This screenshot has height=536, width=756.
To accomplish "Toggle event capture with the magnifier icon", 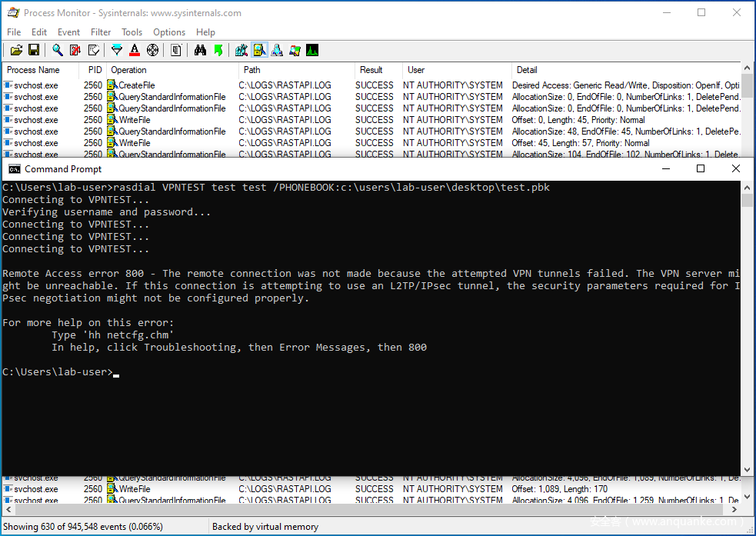I will 58,51.
